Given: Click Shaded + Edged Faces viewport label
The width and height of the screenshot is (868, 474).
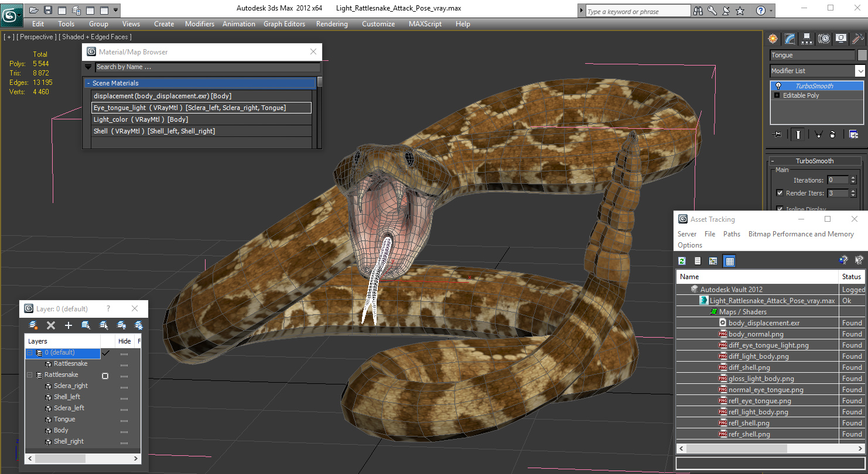Looking at the screenshot, I should tap(95, 37).
